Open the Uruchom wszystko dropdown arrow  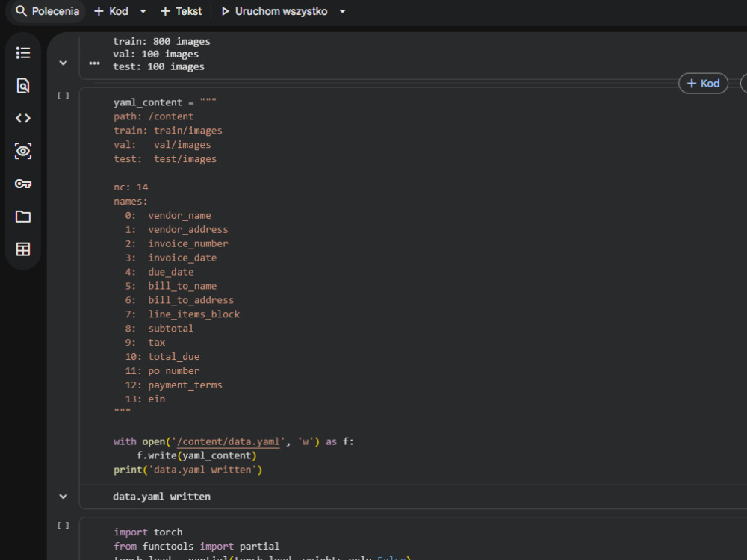(342, 11)
